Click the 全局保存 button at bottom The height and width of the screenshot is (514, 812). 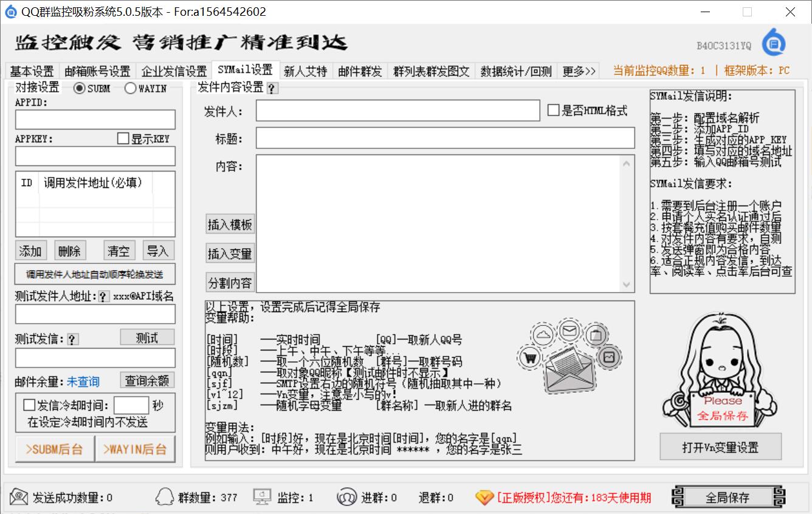[728, 497]
